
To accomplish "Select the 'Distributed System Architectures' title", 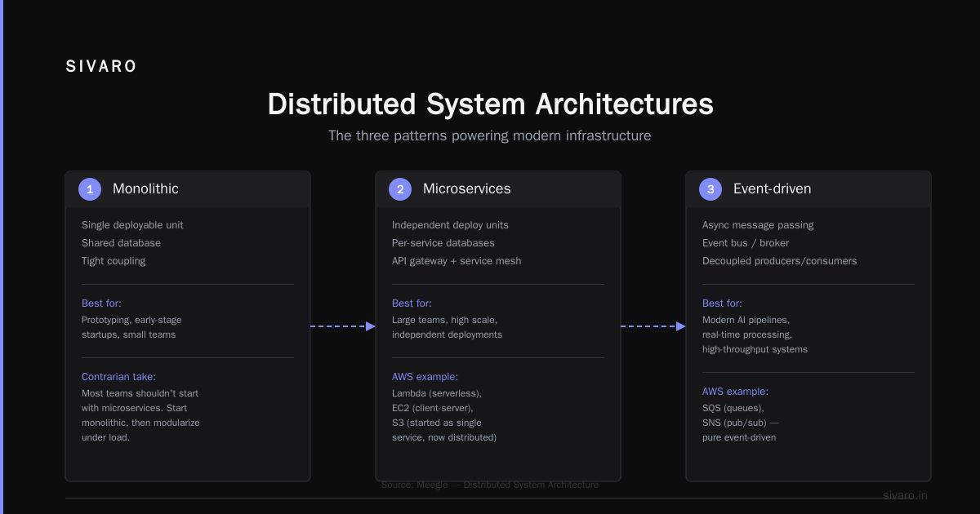I will (490, 104).
